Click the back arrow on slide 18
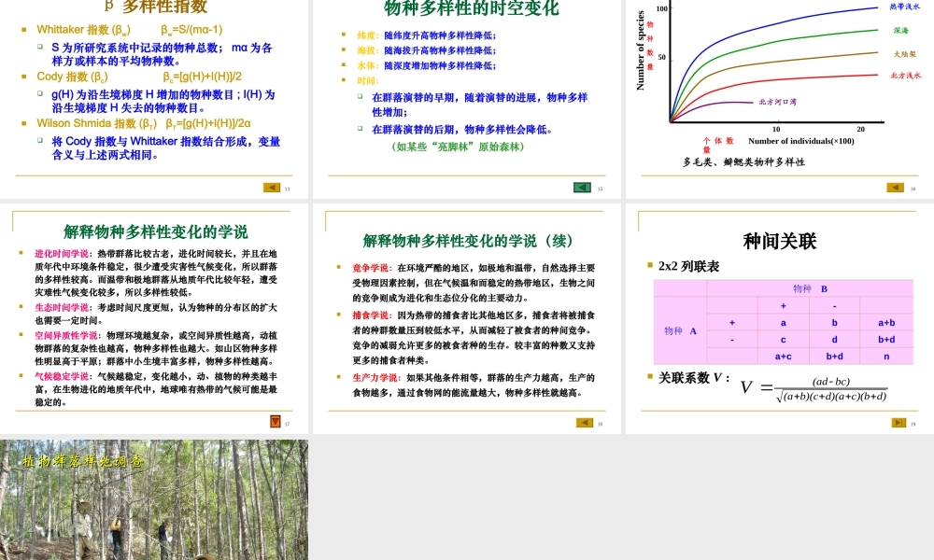Viewport: 934px width, 560px height. click(584, 422)
